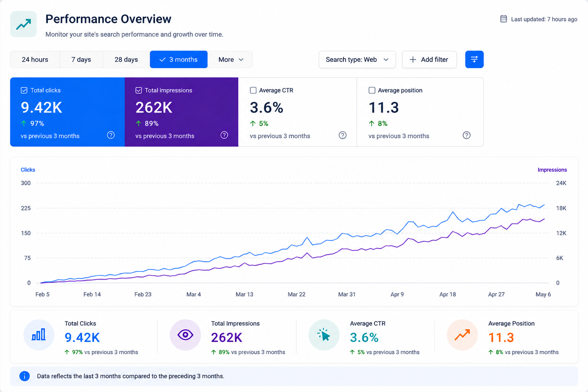588x392 pixels.
Task: Click green up arrow next to 5% on Average CTR card
Action: pyautogui.click(x=253, y=123)
